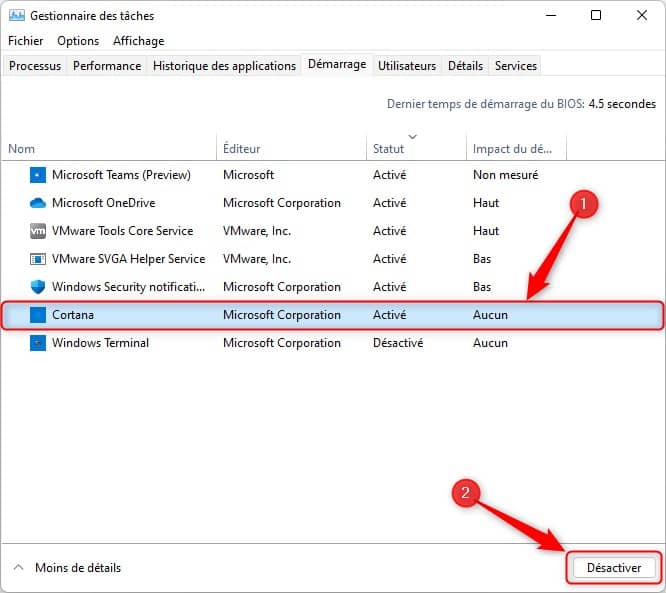Click Bas impact in Windows Security row
The image size is (666, 593).
pos(482,287)
